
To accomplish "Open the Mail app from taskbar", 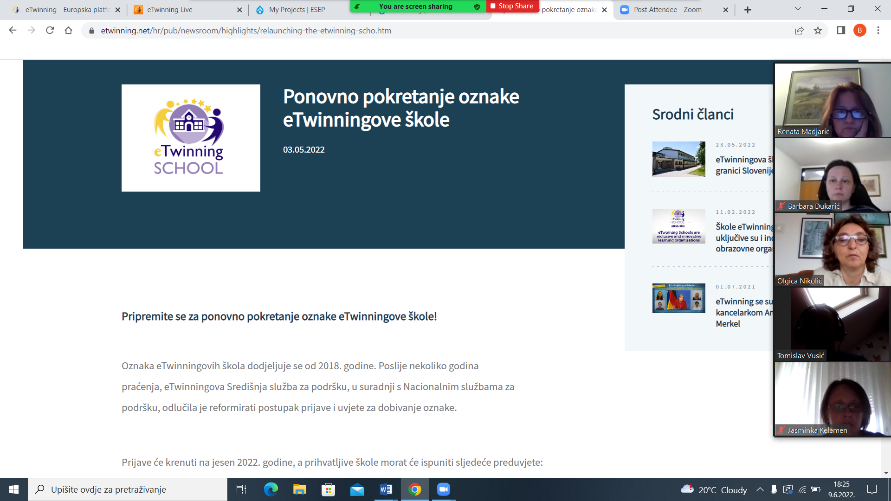I will (x=357, y=489).
